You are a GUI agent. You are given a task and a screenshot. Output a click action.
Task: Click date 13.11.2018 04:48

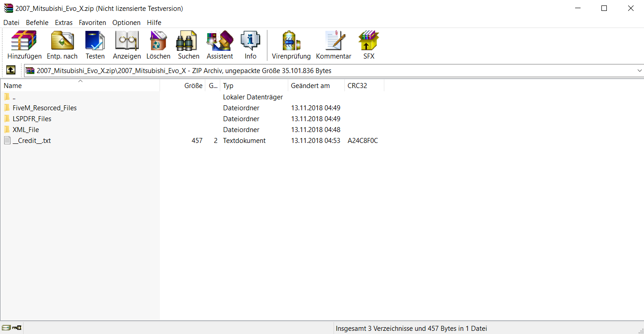315,130
